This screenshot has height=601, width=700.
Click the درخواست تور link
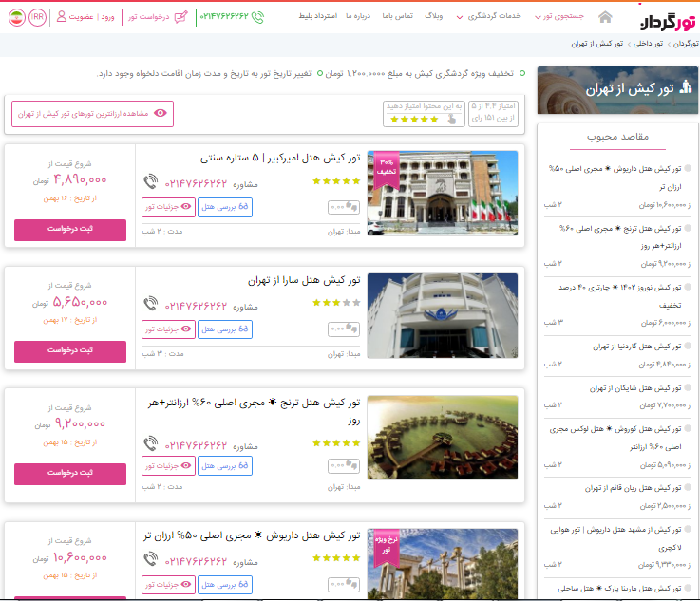coord(149,17)
